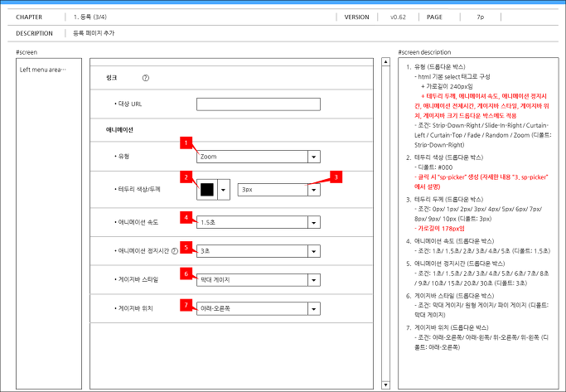
Task: Open gauge bar position dropdown 아래-오른쪽
Action: coord(259,308)
